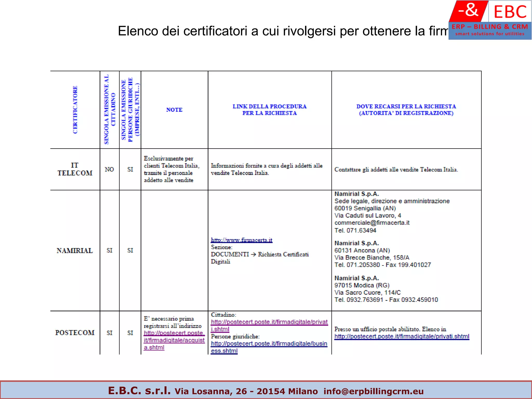This screenshot has width=532, height=399.
Task: Click the DOVE RECARSI PER LA RICHIESTA header
Action: tap(406, 110)
